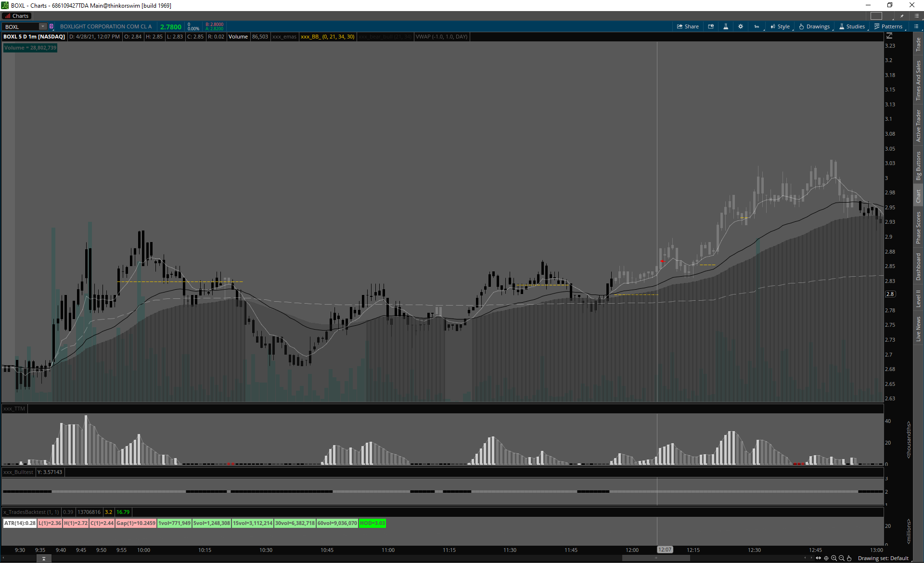Toggle the auto-fit price axis icon
The height and width of the screenshot is (563, 924).
point(889,36)
